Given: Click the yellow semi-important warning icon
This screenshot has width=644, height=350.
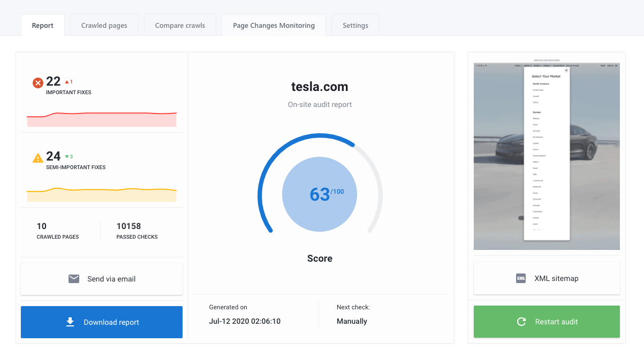Looking at the screenshot, I should [38, 158].
